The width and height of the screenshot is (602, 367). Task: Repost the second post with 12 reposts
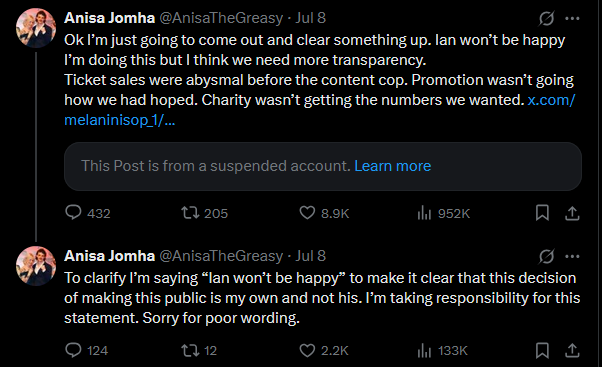[x=199, y=350]
